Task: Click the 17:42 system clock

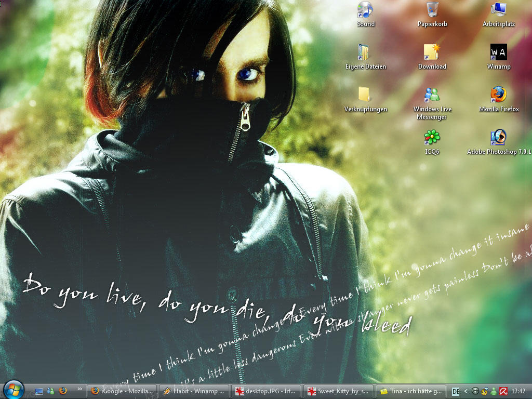Action: pyautogui.click(x=518, y=391)
